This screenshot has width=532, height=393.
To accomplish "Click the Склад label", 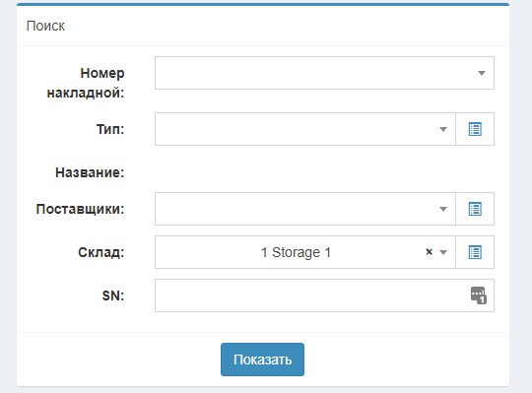I will pyautogui.click(x=101, y=252).
